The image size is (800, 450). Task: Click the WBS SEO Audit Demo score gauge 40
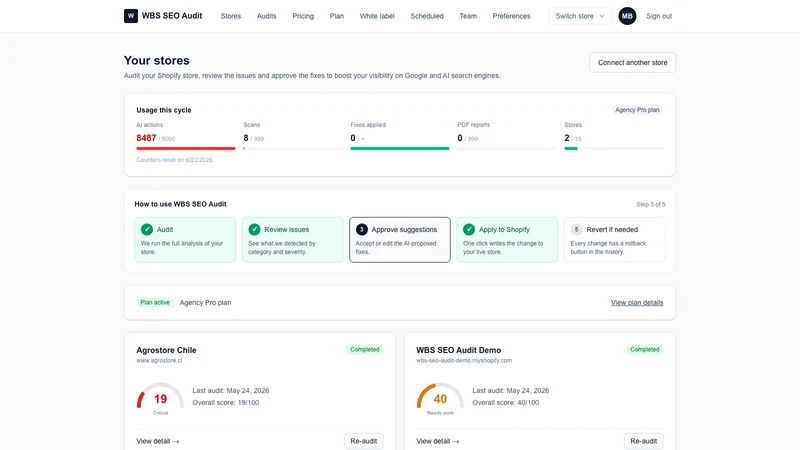click(440, 398)
